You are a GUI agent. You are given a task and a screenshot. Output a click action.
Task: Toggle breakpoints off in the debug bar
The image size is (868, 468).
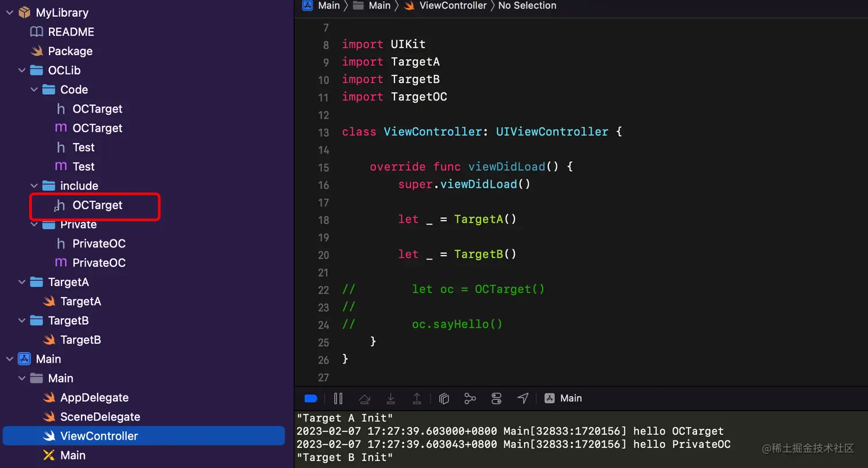click(311, 399)
